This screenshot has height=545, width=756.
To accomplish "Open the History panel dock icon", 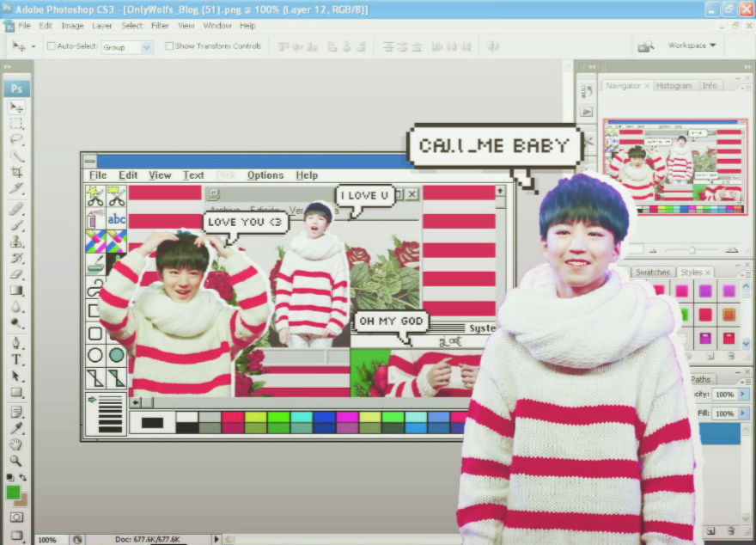I will coord(587,90).
